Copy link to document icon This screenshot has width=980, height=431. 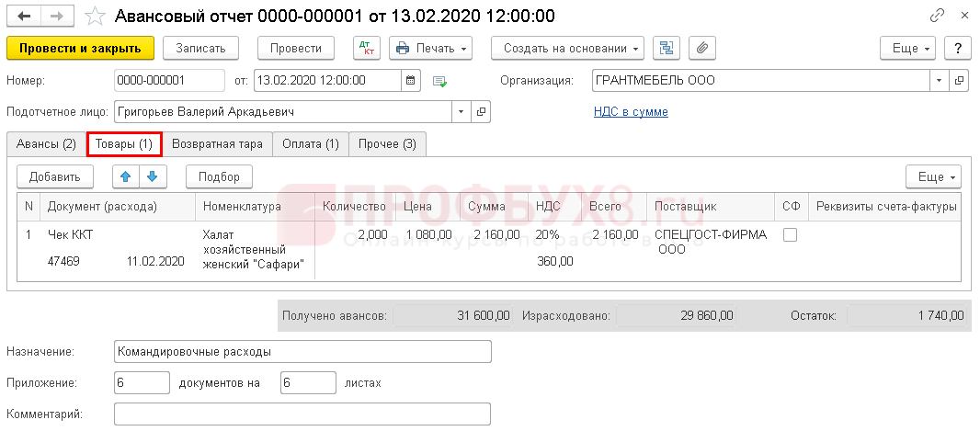937,16
